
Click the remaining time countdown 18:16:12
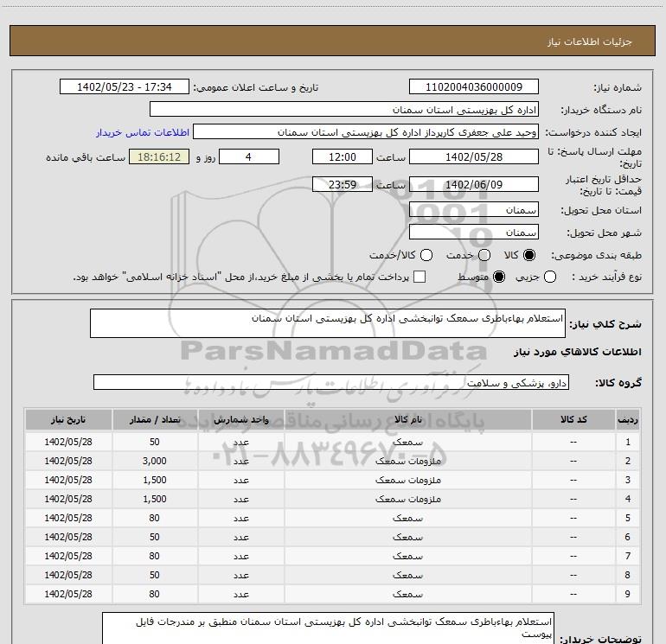pos(159,156)
